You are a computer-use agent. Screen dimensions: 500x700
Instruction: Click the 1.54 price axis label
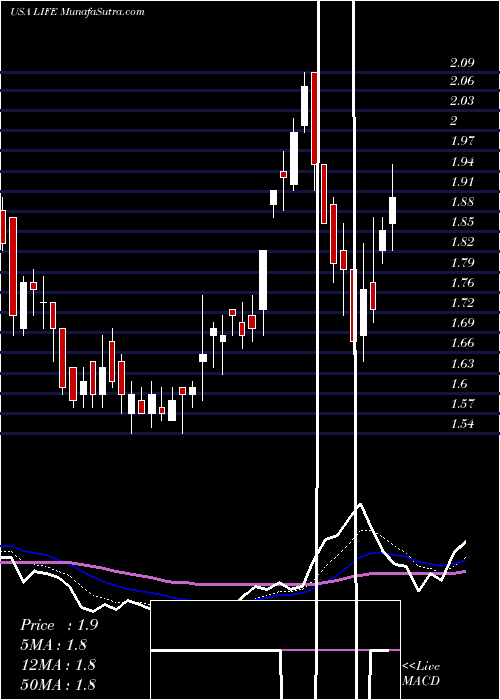pyautogui.click(x=462, y=424)
